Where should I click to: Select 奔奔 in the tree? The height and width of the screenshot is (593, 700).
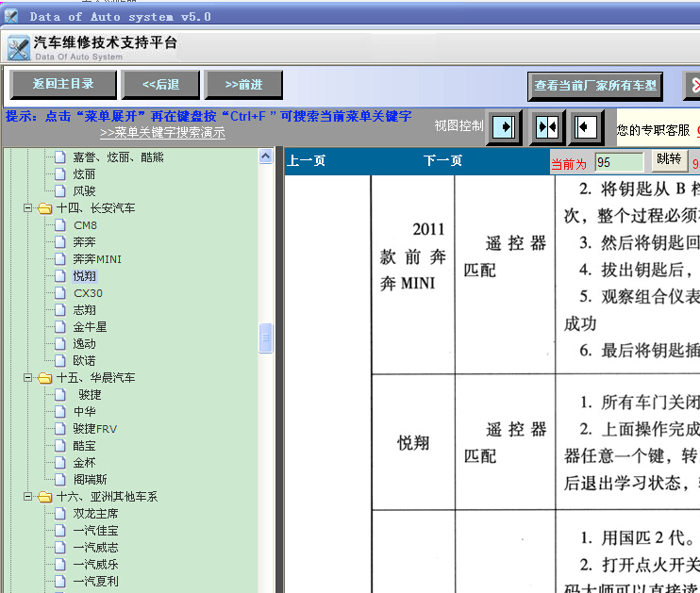tap(84, 242)
